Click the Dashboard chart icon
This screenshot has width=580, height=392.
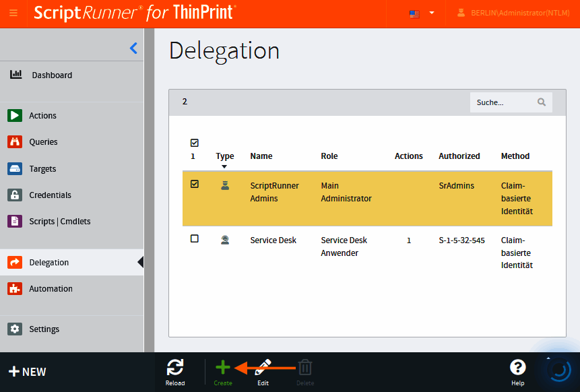[x=15, y=75]
